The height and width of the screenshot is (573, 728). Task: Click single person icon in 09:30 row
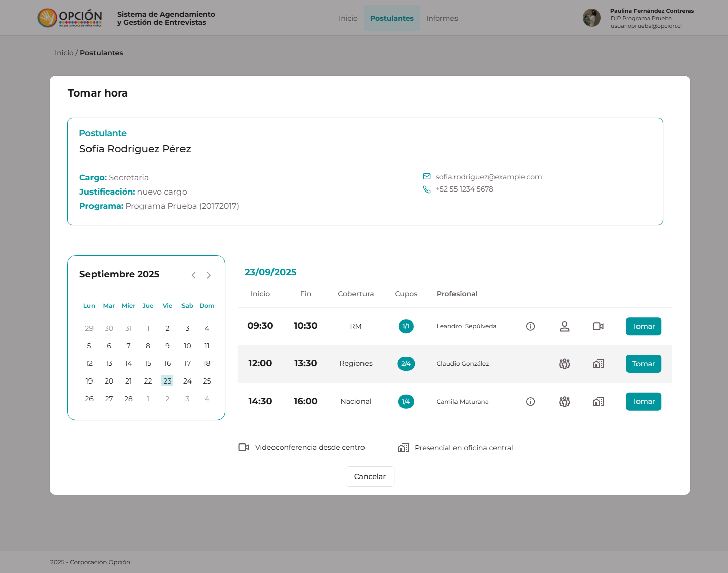point(564,326)
